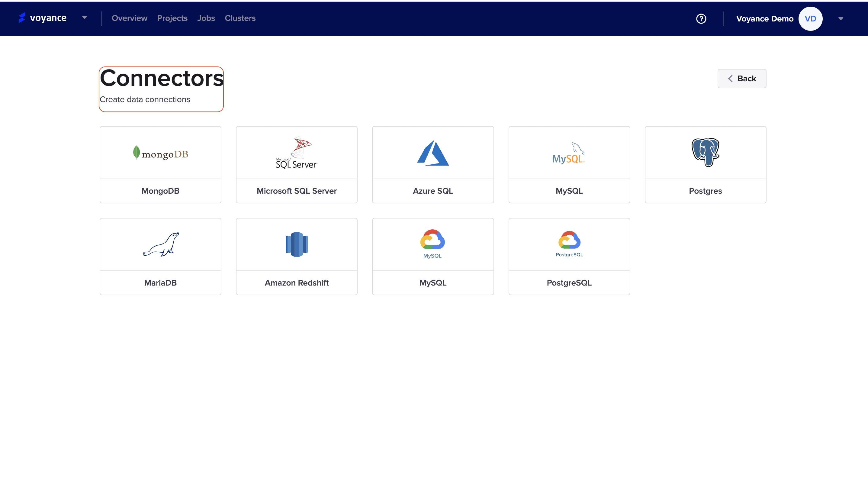868x498 pixels.
Task: Go to the Projects nav item
Action: coord(172,18)
